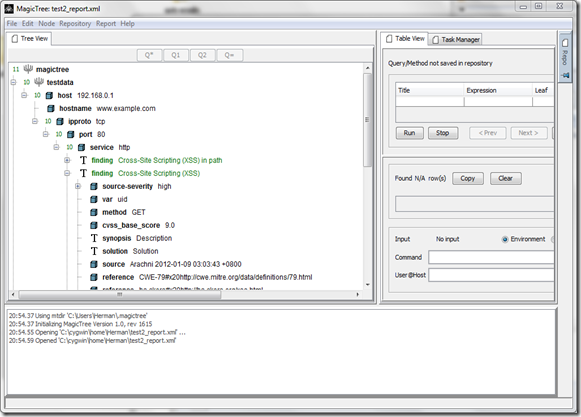Collapse the service http node
This screenshot has width=581, height=417.
click(57, 147)
